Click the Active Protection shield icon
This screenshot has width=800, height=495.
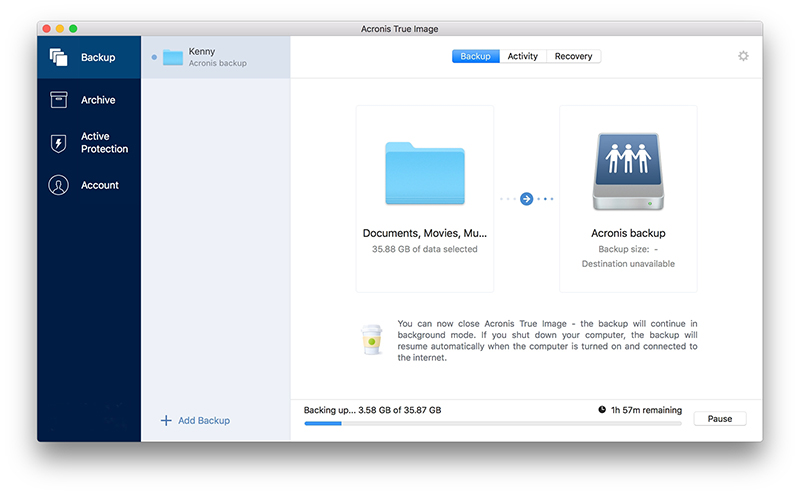coord(59,143)
